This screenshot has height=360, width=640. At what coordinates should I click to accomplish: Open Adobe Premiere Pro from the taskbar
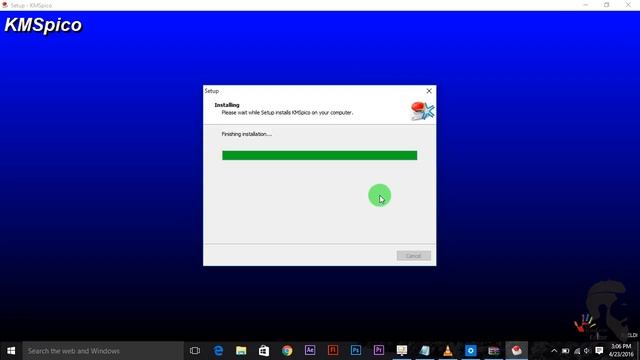coord(379,350)
